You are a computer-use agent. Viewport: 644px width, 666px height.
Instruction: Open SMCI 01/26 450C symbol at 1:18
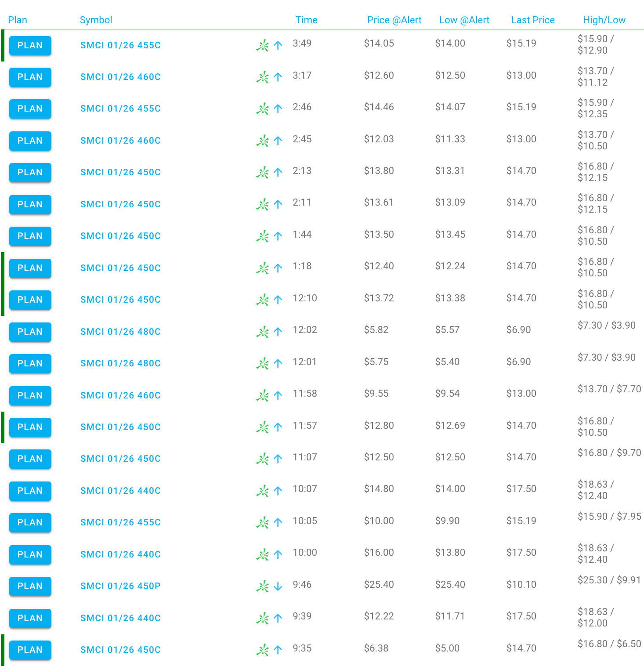click(x=120, y=268)
